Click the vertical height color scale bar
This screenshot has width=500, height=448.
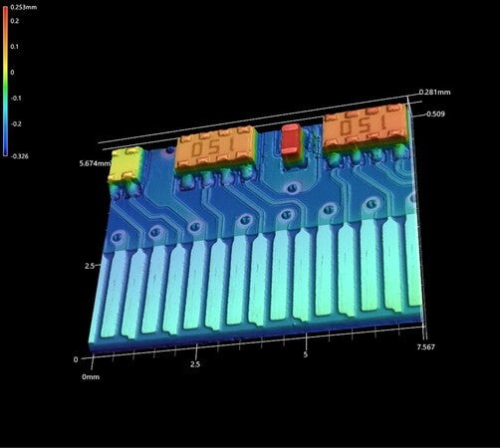[x=5, y=81]
